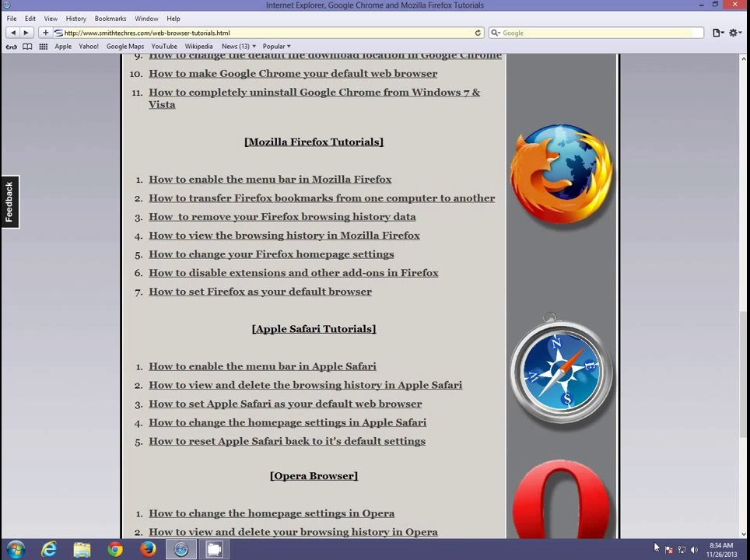Image resolution: width=750 pixels, height=560 pixels.
Task: Go forward with the Forward arrow button
Action: (26, 33)
